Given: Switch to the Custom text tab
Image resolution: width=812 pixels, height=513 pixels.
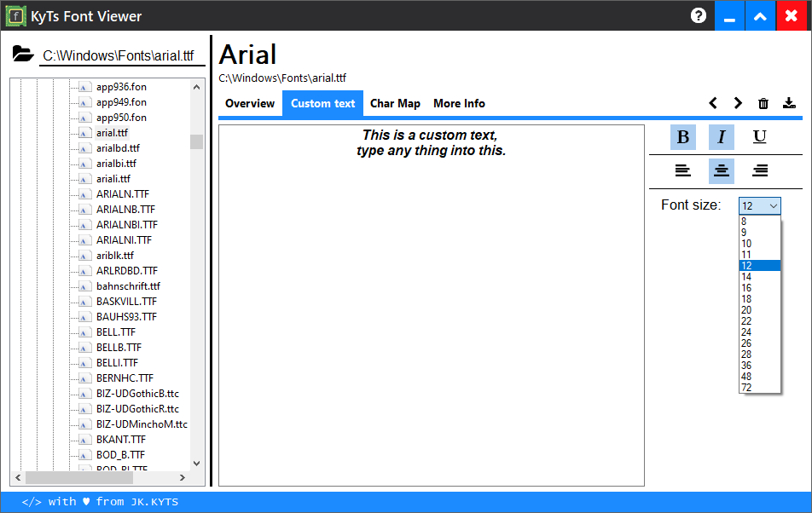Looking at the screenshot, I should point(322,103).
